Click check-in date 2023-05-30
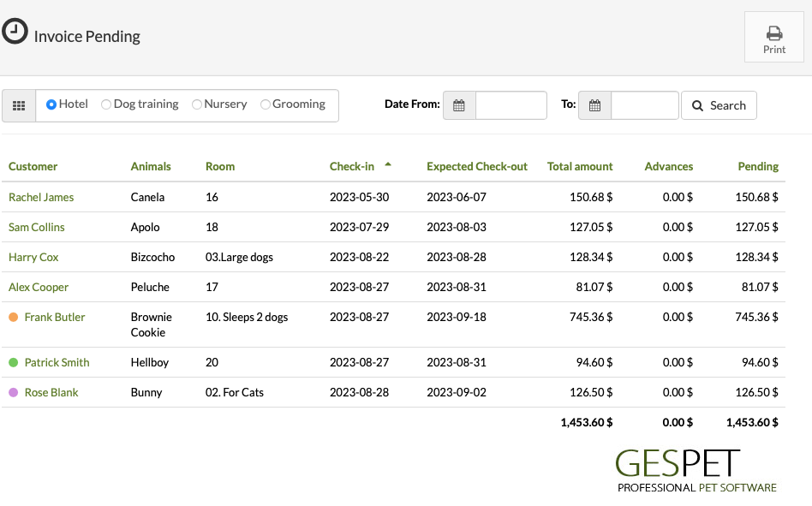Viewport: 812px width, 506px height. (x=359, y=197)
